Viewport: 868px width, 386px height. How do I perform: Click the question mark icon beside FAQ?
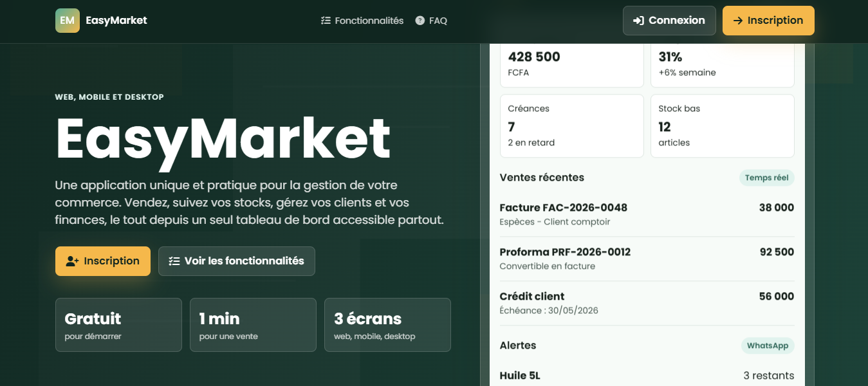[x=420, y=21]
